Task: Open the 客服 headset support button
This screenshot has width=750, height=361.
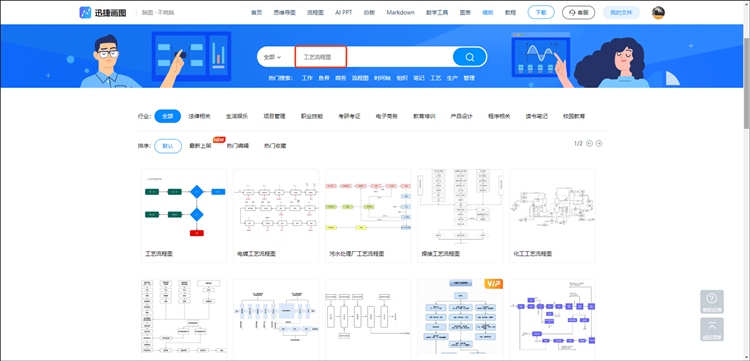Action: [x=578, y=12]
